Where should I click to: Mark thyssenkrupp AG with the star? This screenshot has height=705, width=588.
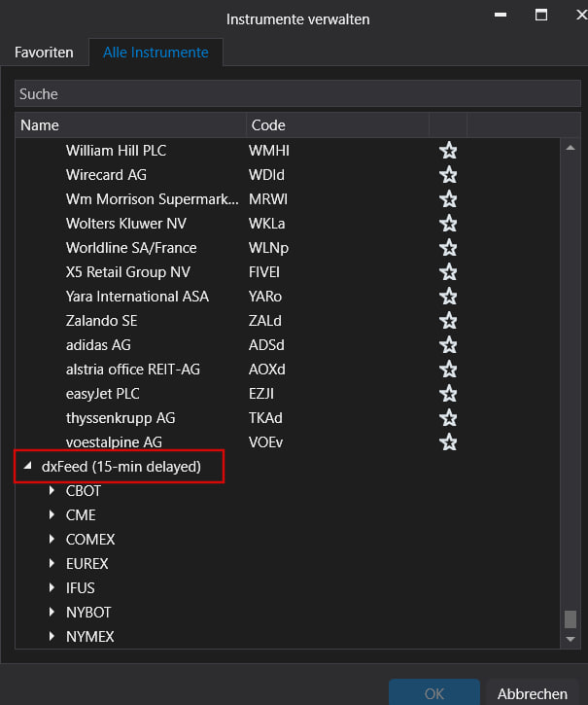[448, 418]
